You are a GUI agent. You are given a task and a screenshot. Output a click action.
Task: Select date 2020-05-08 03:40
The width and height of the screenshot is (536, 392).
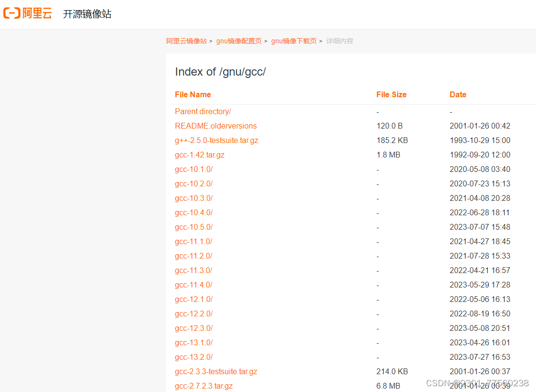click(x=480, y=170)
